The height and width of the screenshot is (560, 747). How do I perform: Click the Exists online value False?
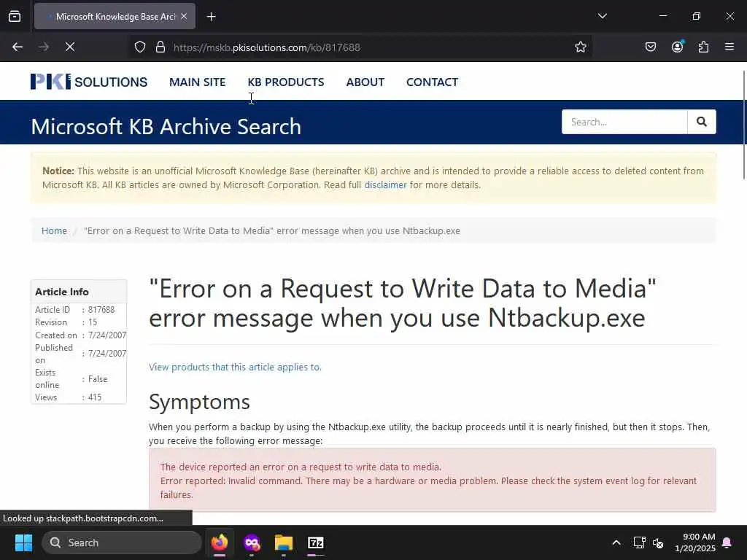click(x=98, y=379)
